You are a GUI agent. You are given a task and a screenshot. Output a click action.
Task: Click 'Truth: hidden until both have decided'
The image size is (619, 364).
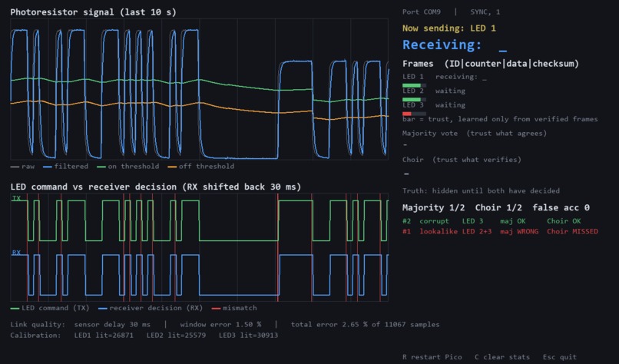(x=481, y=190)
